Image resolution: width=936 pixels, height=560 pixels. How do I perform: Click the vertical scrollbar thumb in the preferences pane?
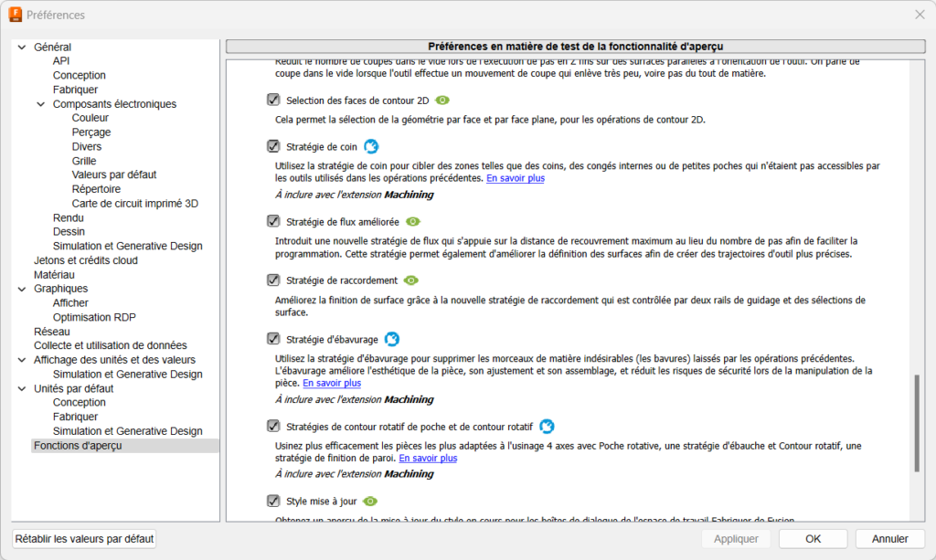point(917,422)
